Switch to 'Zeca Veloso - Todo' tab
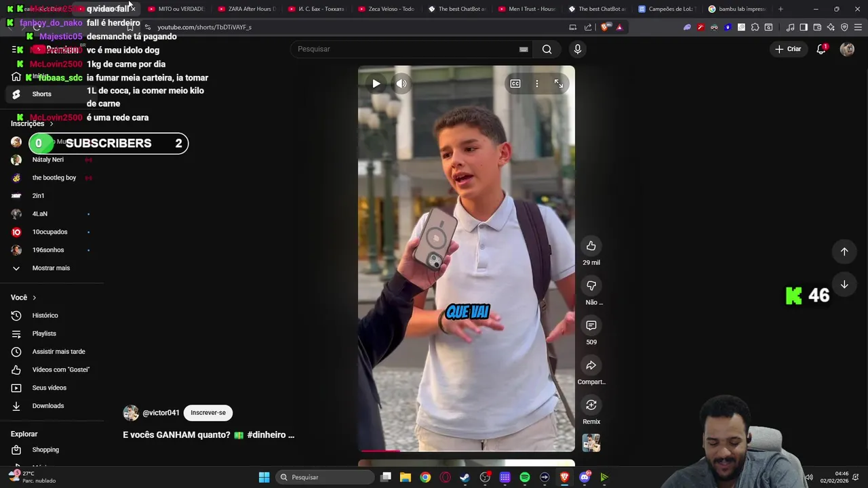This screenshot has height=488, width=868. coord(386,9)
